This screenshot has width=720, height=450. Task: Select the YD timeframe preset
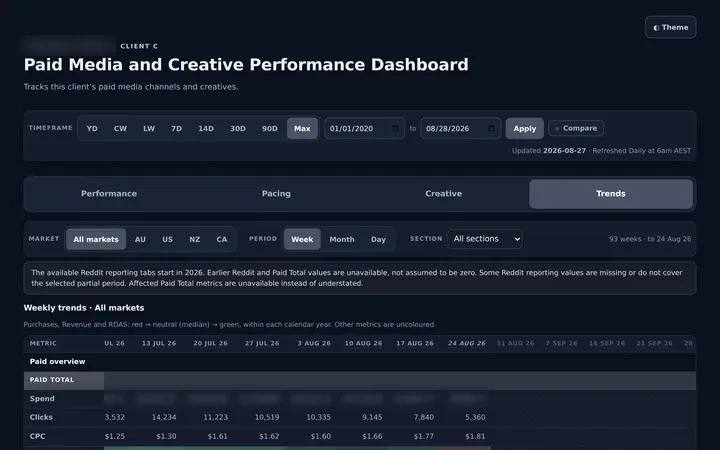pyautogui.click(x=92, y=129)
